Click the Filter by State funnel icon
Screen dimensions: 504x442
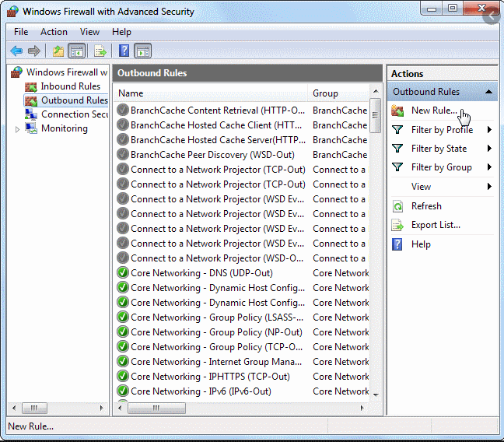point(397,149)
